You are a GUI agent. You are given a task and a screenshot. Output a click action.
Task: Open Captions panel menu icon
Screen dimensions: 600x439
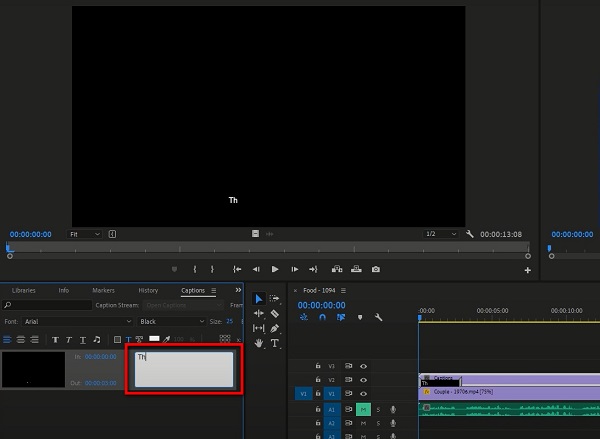tap(214, 290)
